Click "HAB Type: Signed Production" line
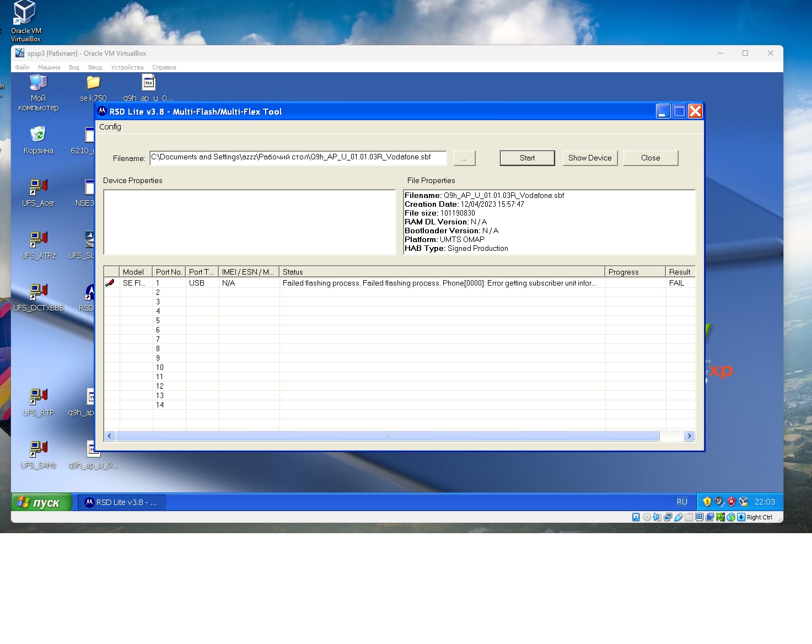The height and width of the screenshot is (644, 812). click(x=456, y=248)
